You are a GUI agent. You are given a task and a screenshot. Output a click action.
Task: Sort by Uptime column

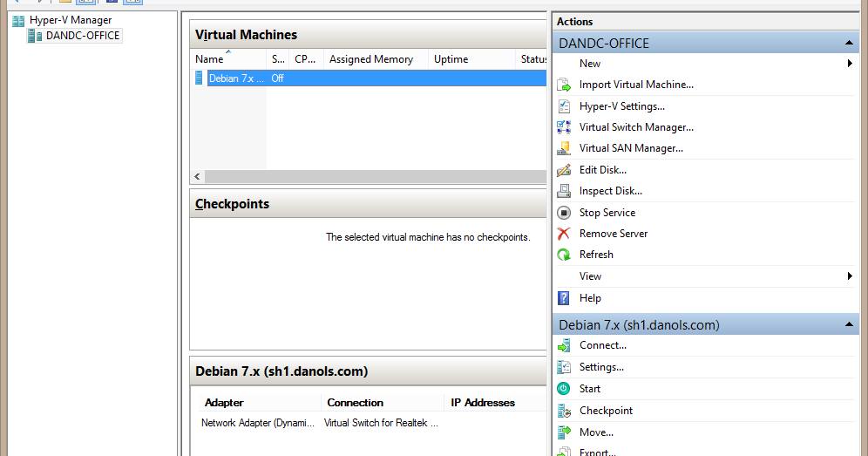click(471, 59)
